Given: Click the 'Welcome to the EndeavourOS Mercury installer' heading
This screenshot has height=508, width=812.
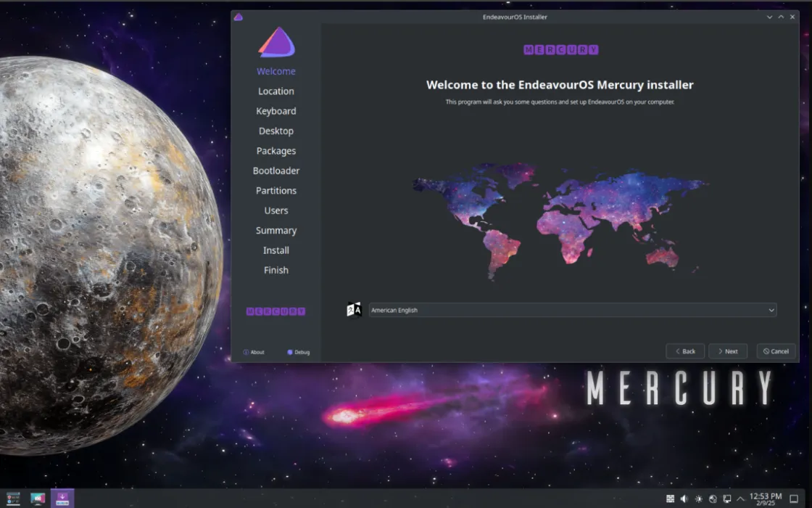Looking at the screenshot, I should (x=560, y=85).
